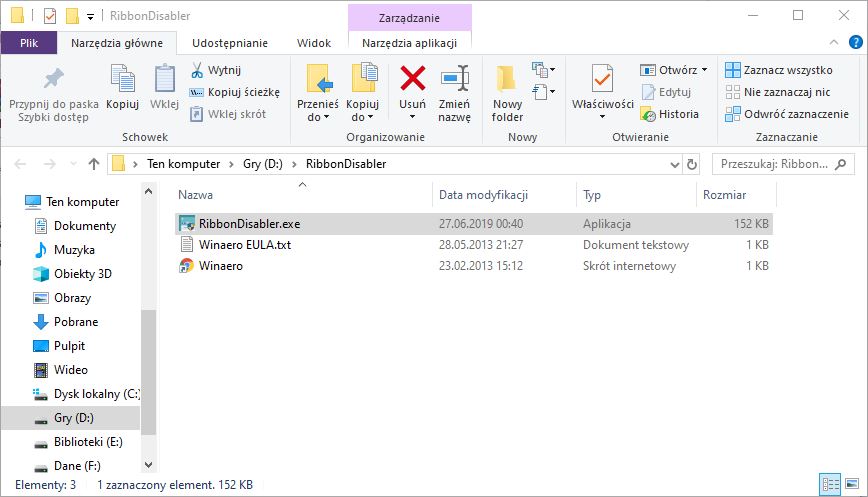
Task: Open Dokumenty in navigation pane
Action: click(x=85, y=226)
